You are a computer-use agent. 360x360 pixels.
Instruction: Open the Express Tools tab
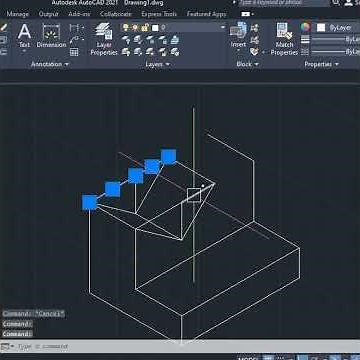click(x=159, y=14)
